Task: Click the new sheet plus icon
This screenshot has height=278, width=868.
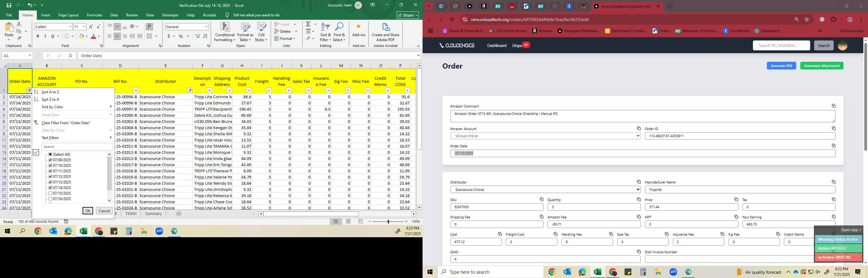Action: point(179,214)
